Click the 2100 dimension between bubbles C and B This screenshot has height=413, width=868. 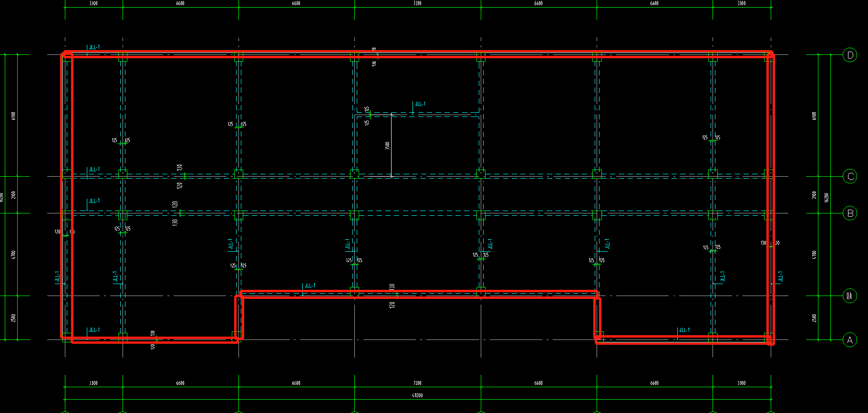pos(814,195)
